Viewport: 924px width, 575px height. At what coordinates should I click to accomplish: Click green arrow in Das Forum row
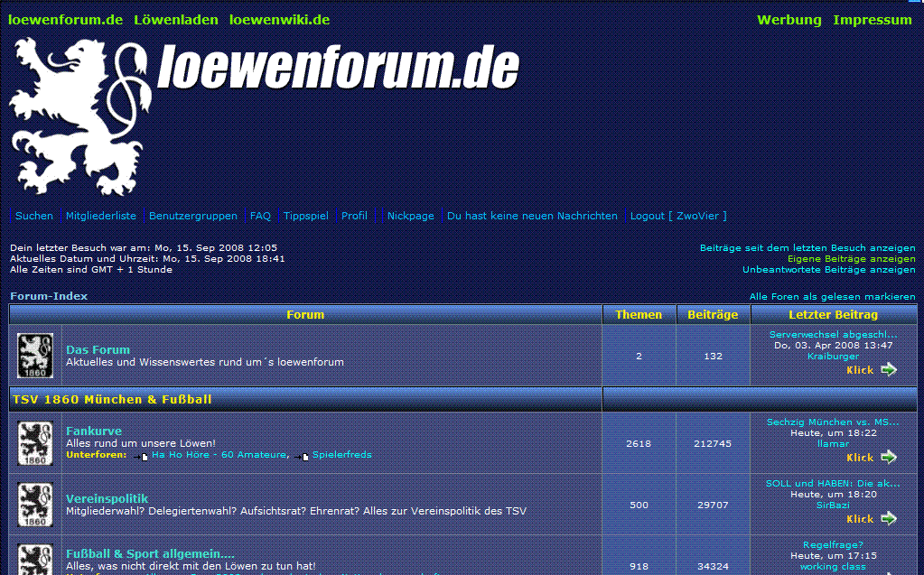click(889, 370)
